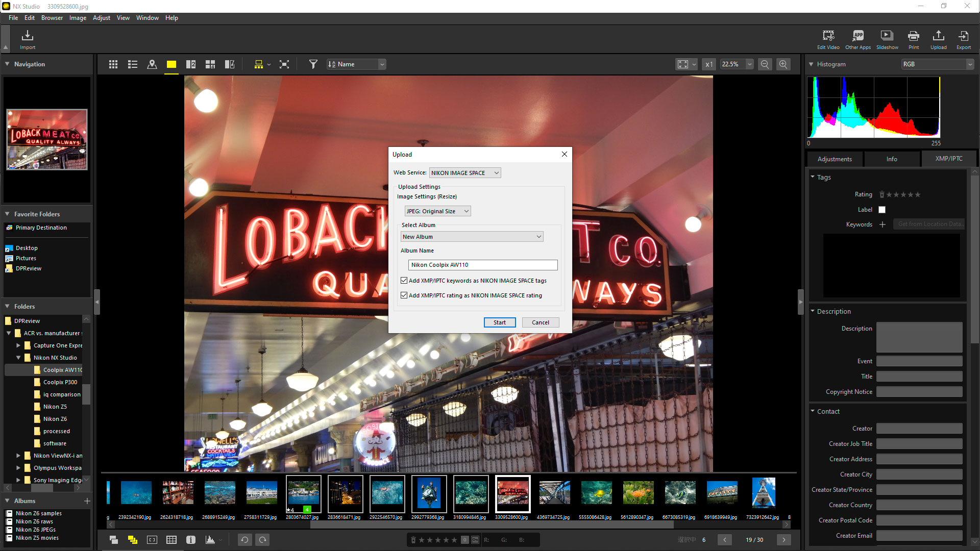Toggle Add XMP/IPTC rating checkbox
Viewport: 980px width, 551px height.
404,295
